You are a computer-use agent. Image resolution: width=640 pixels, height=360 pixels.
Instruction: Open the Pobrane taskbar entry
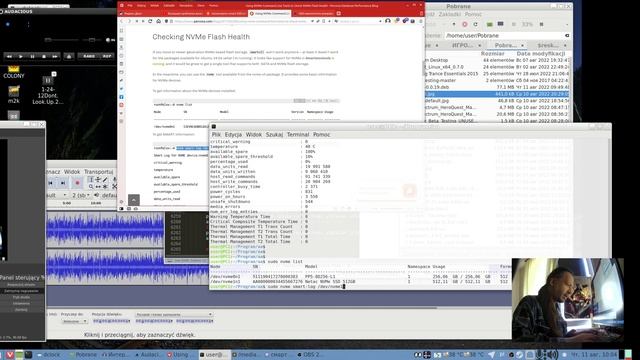pos(83,355)
